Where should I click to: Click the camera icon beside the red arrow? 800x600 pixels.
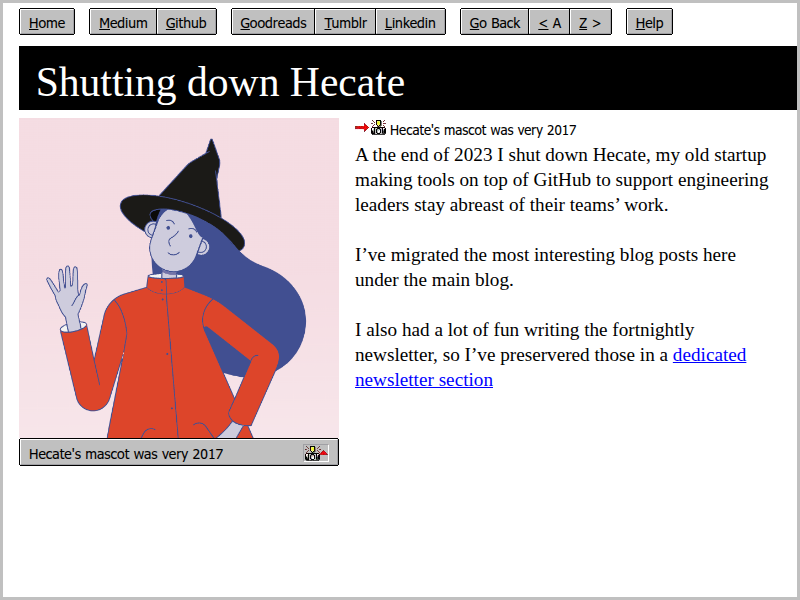point(378,128)
